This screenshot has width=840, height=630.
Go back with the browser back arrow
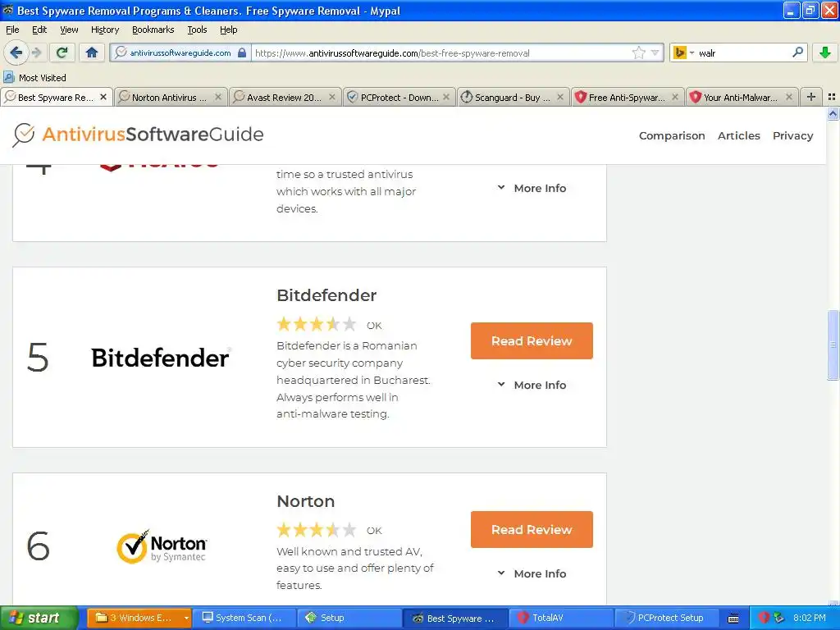(16, 52)
